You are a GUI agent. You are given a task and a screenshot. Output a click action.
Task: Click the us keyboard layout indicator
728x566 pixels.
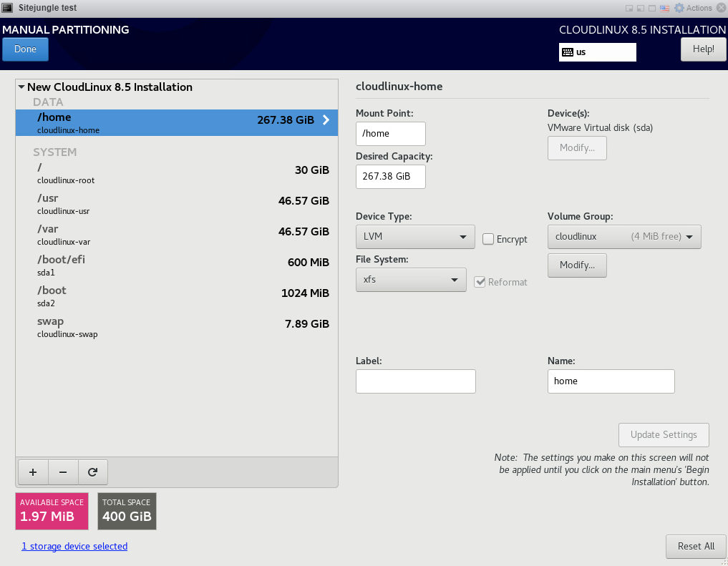tap(598, 52)
